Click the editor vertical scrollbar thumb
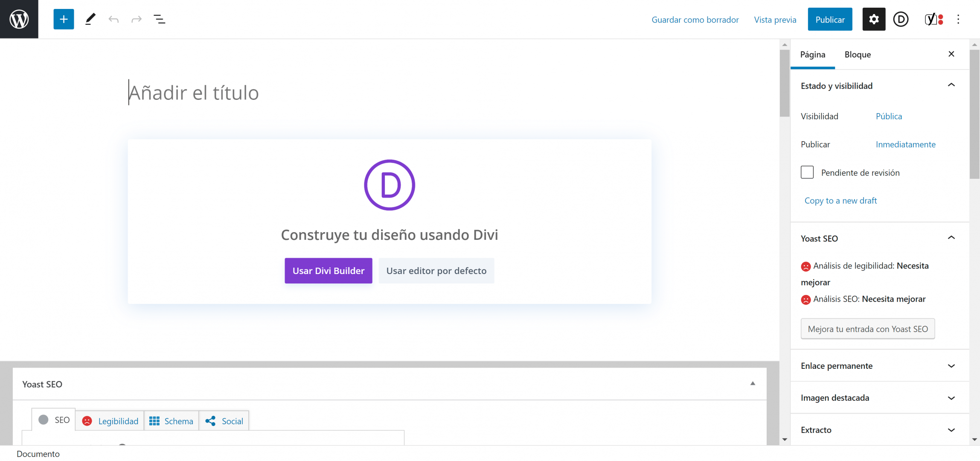The image size is (980, 461). tap(784, 83)
